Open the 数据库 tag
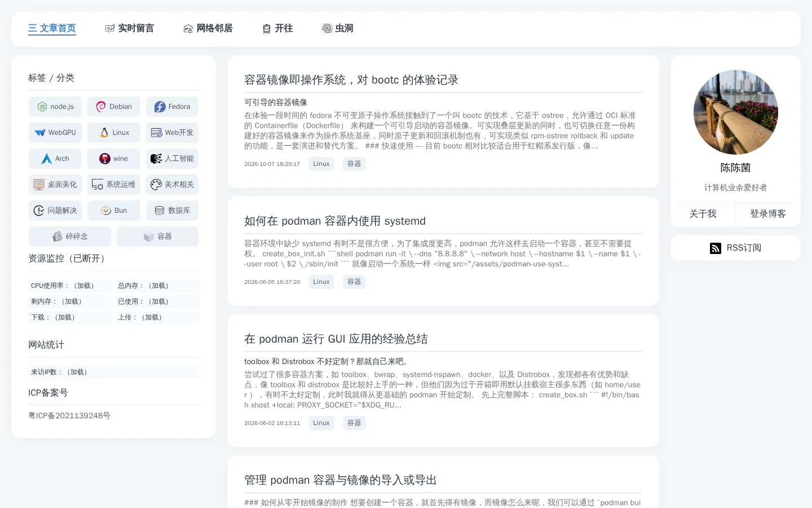 (173, 211)
